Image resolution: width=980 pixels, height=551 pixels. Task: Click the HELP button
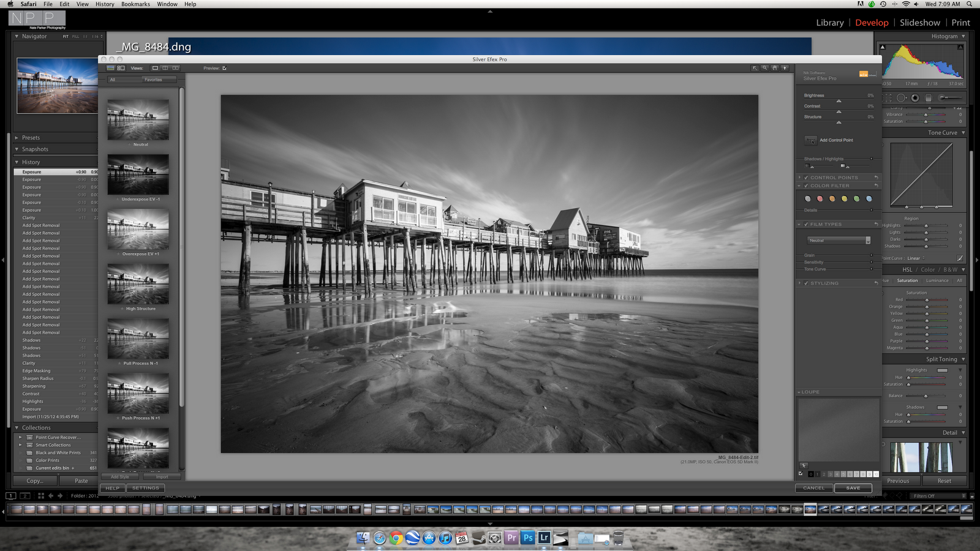click(x=113, y=488)
